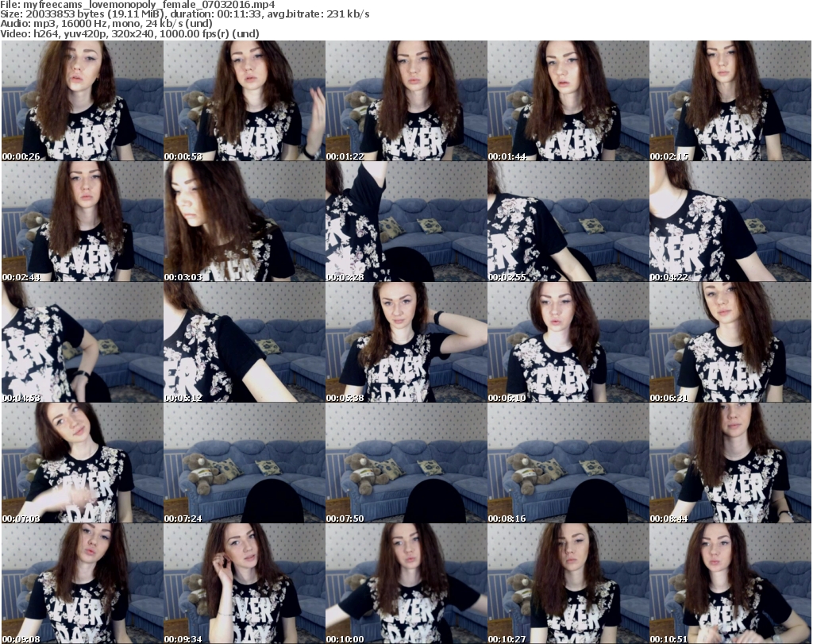
Task: Pick the thumbnail timestamped 00:08:44
Action: point(730,463)
